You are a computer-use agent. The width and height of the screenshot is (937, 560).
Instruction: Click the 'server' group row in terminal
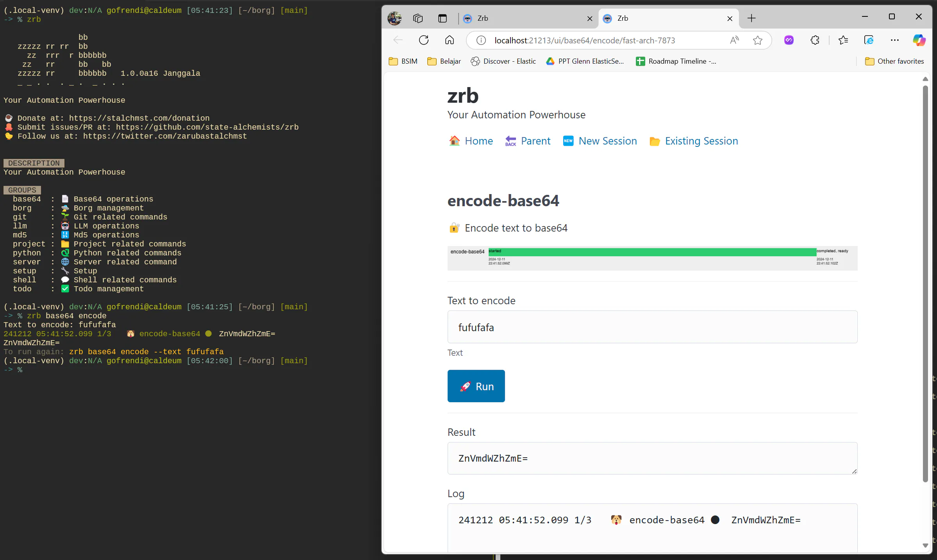click(95, 262)
